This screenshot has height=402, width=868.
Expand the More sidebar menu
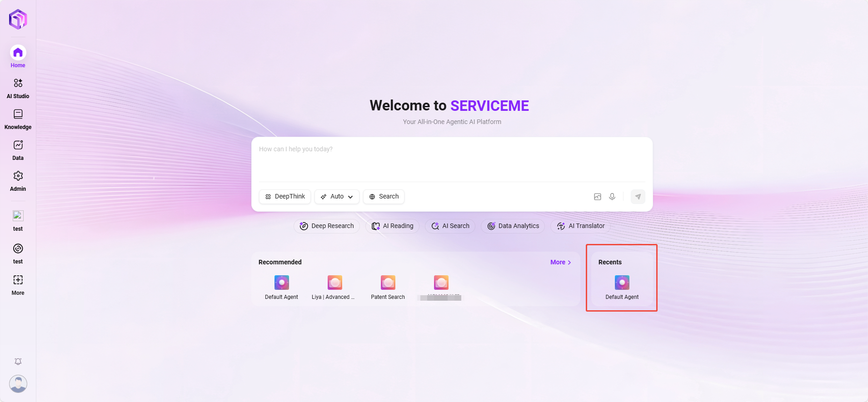(18, 284)
